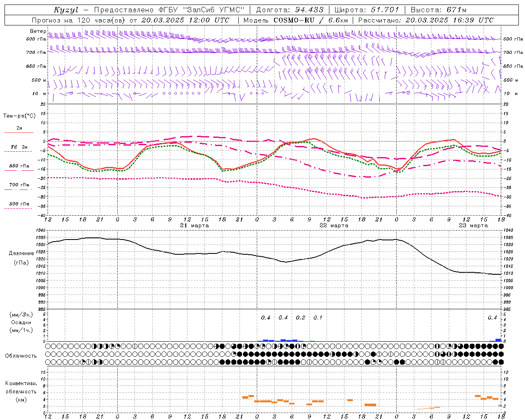The width and height of the screenshot is (525, 420).
Task: Click the Kyzyl station title
Action: (x=66, y=10)
